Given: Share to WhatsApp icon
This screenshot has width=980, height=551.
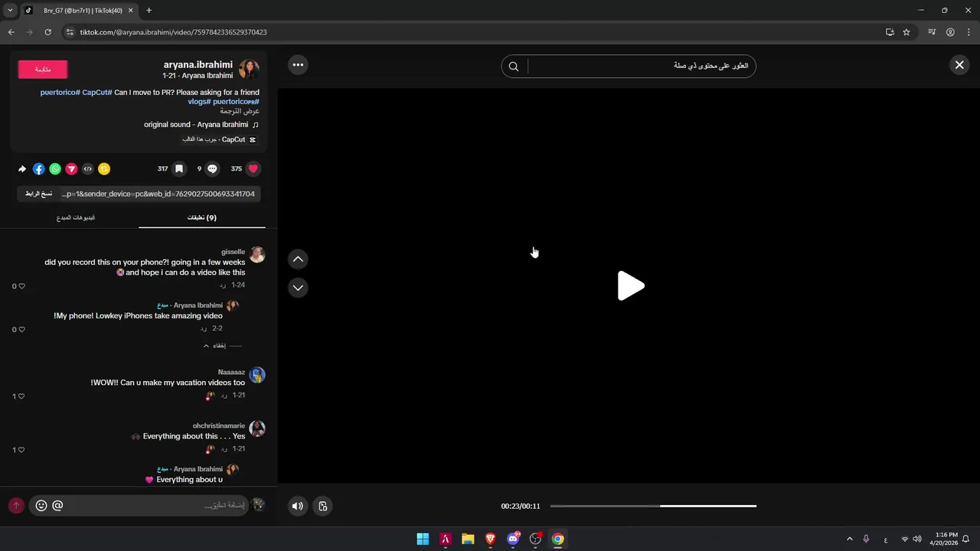Looking at the screenshot, I should point(55,169).
